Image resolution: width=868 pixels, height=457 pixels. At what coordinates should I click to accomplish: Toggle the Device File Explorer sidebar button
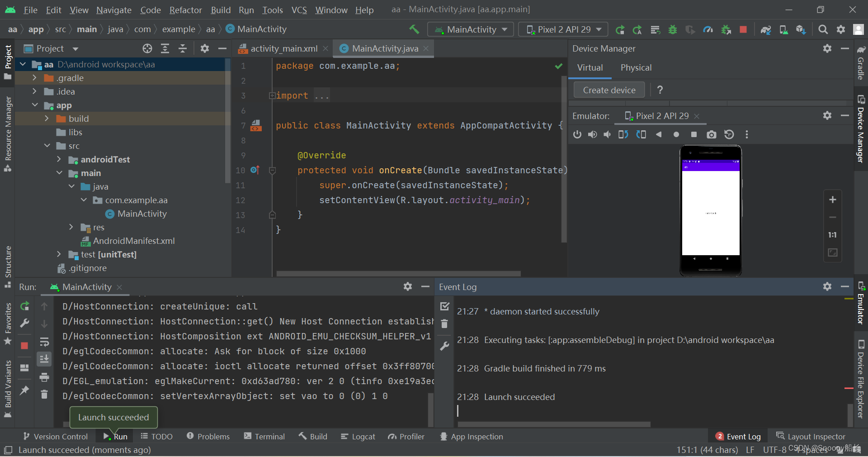pos(861,379)
